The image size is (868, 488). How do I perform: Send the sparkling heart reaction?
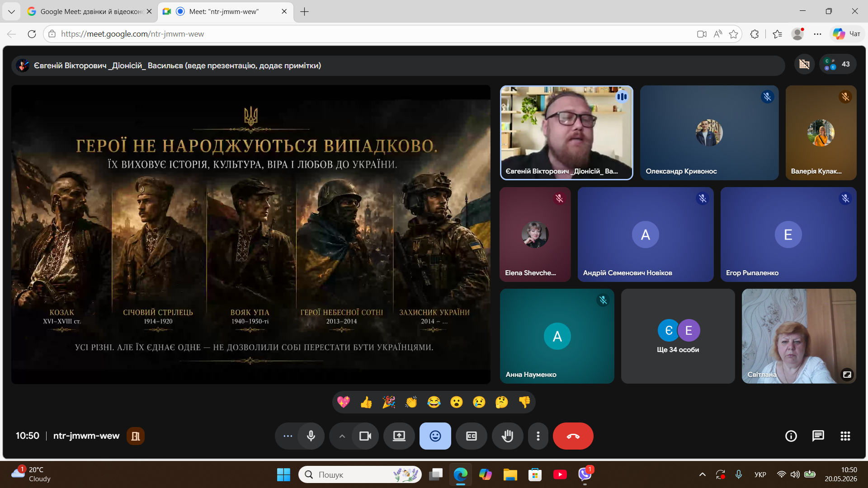click(x=344, y=402)
